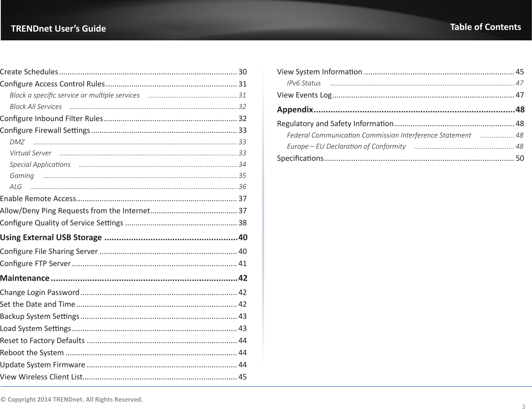Image resolution: width=532 pixels, height=409 pixels.
Task: Open Configure FTP Server entry
Action: click(123, 263)
